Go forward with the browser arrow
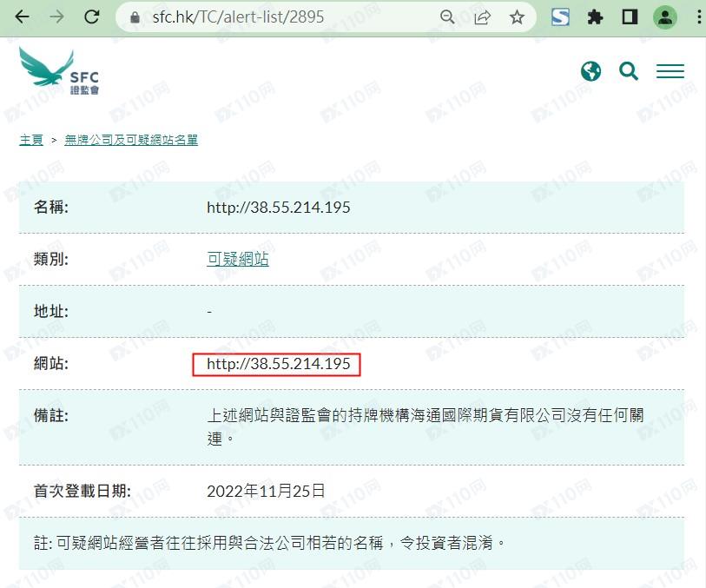Screen dimensions: 706x588 point(56,17)
